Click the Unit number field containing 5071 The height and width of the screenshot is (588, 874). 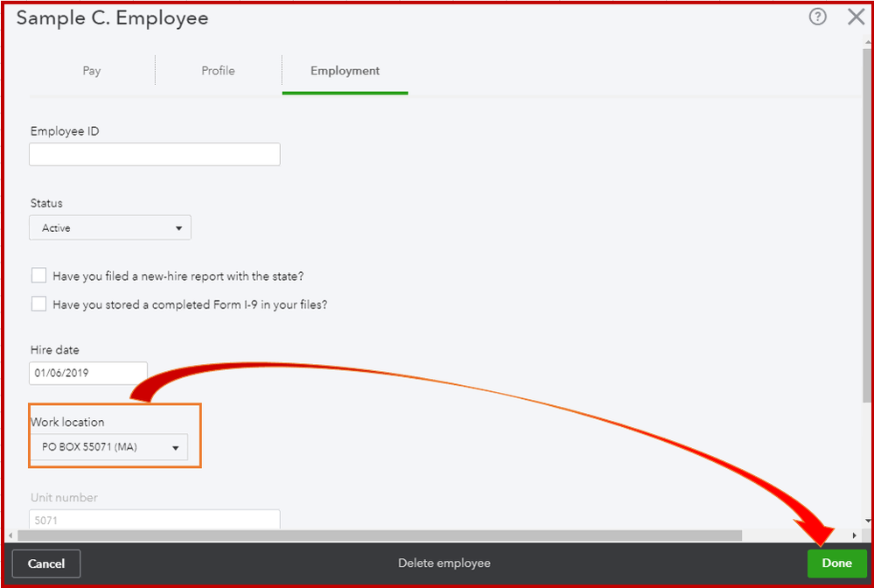(x=154, y=520)
